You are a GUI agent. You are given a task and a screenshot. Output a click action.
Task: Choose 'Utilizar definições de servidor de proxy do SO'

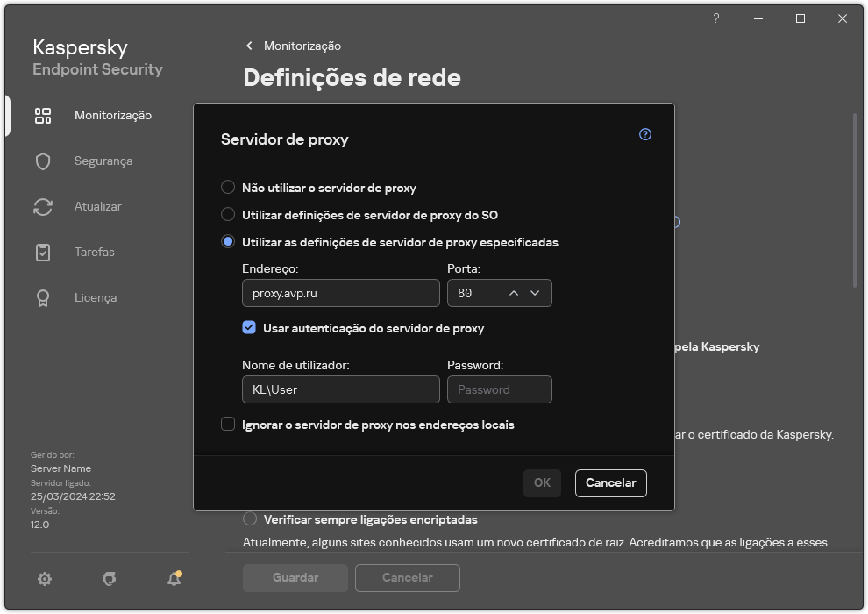click(229, 214)
